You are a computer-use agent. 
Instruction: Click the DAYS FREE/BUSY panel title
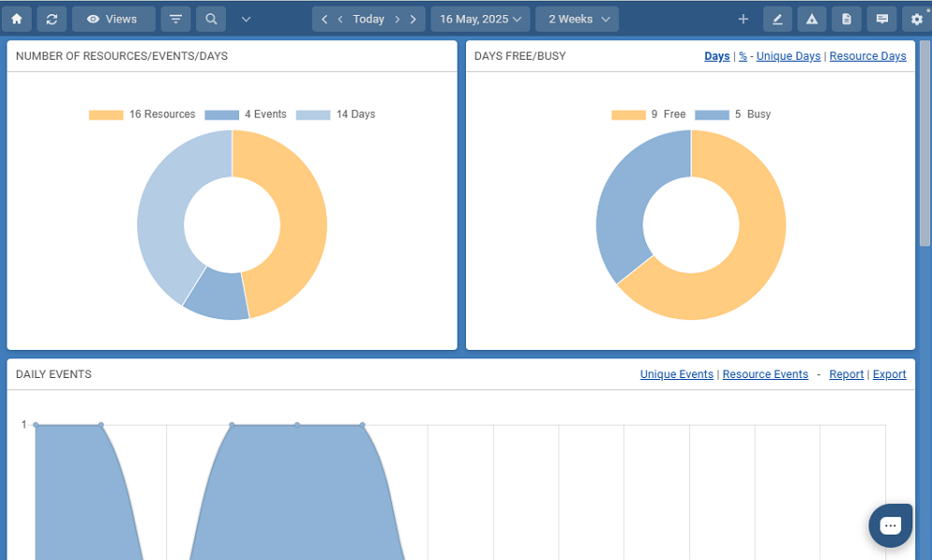coord(520,56)
